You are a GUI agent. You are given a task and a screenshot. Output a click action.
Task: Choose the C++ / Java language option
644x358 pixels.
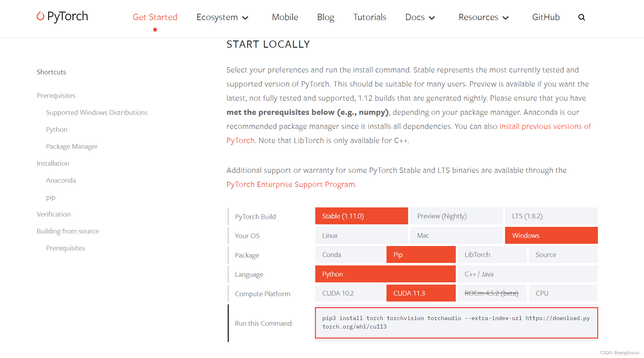point(527,274)
